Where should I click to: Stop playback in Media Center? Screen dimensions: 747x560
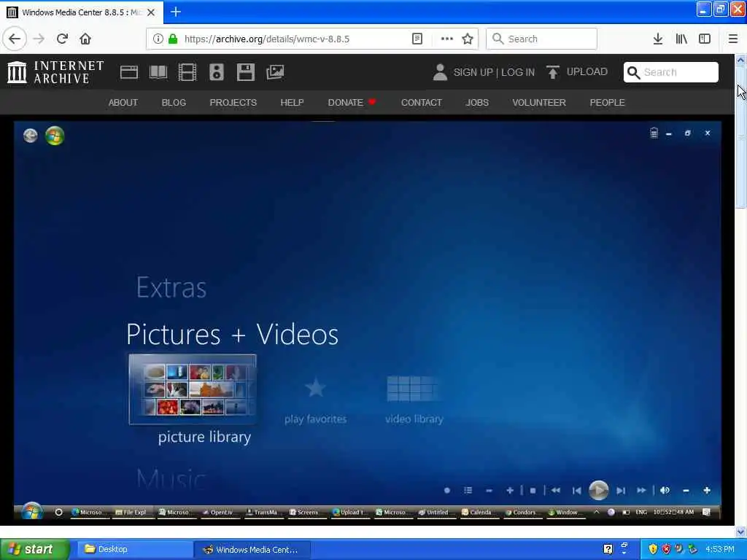click(533, 490)
